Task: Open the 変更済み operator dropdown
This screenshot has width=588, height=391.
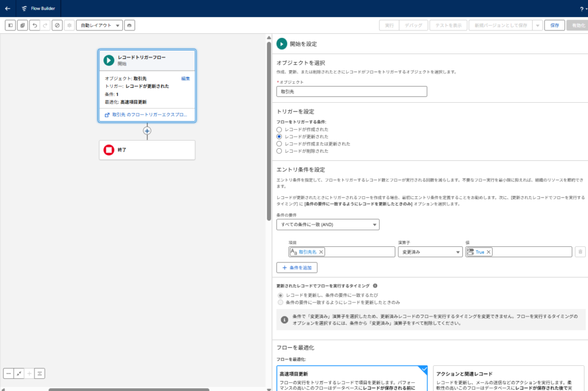Action: coord(430,252)
